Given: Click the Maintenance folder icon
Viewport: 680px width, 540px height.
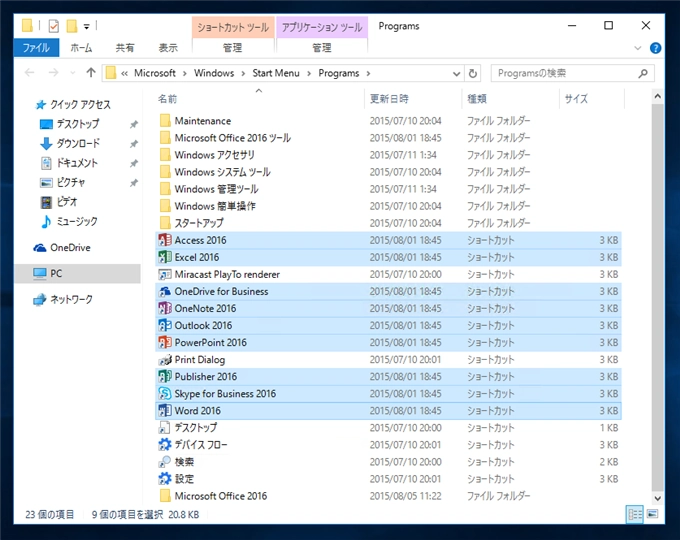Looking at the screenshot, I should coord(165,121).
